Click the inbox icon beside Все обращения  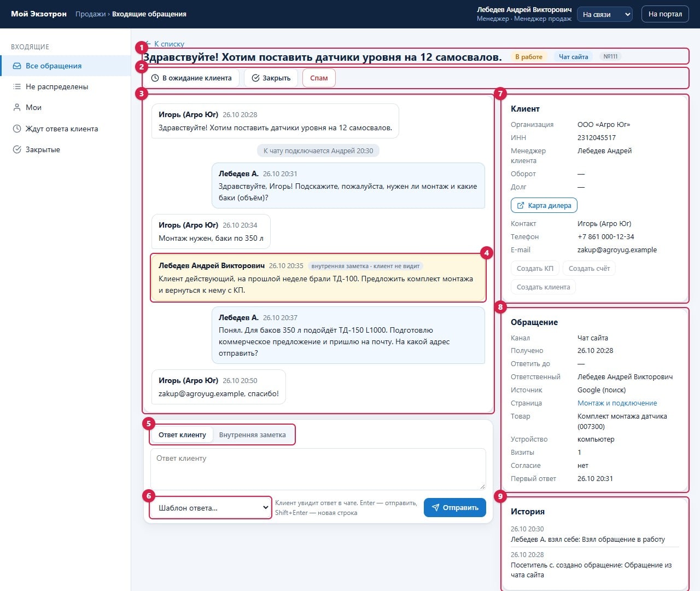pyautogui.click(x=17, y=66)
